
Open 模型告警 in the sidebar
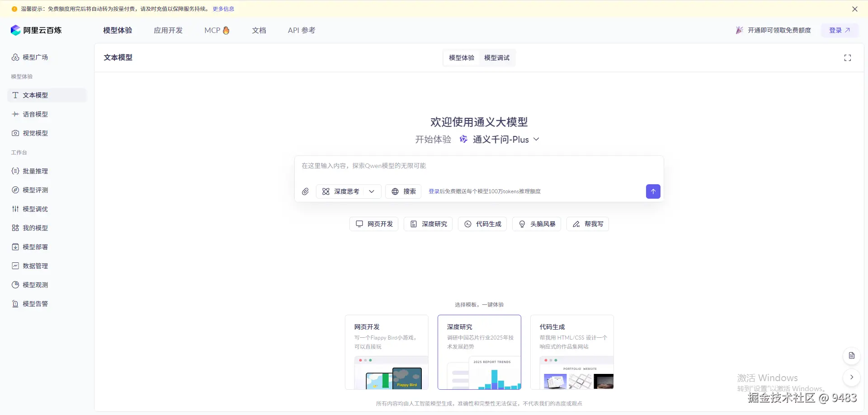point(47,304)
